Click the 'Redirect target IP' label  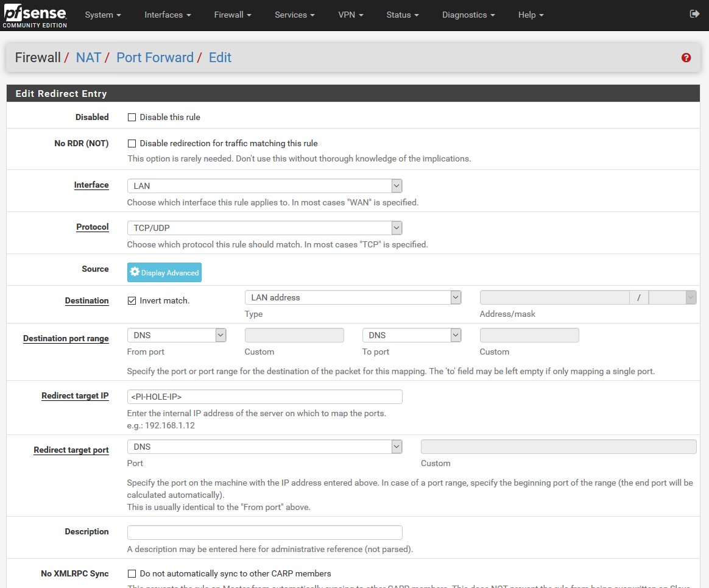(x=75, y=396)
